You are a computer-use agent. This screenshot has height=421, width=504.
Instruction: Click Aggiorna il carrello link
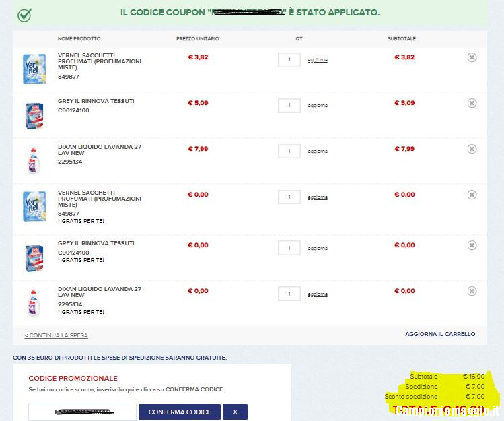440,334
